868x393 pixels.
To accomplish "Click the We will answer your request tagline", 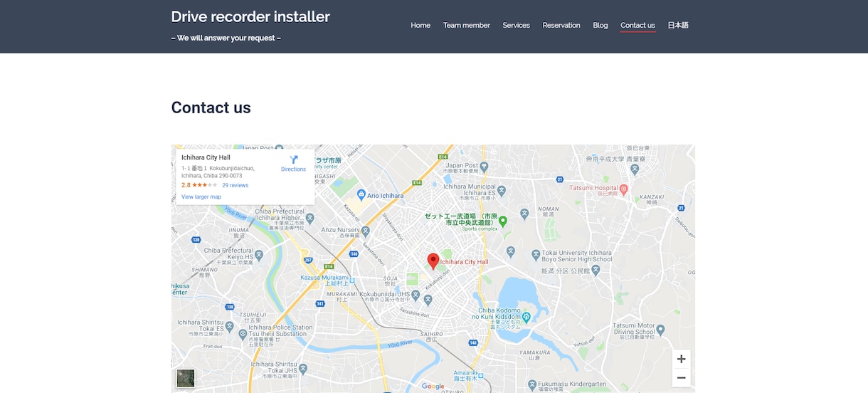I will pyautogui.click(x=226, y=38).
